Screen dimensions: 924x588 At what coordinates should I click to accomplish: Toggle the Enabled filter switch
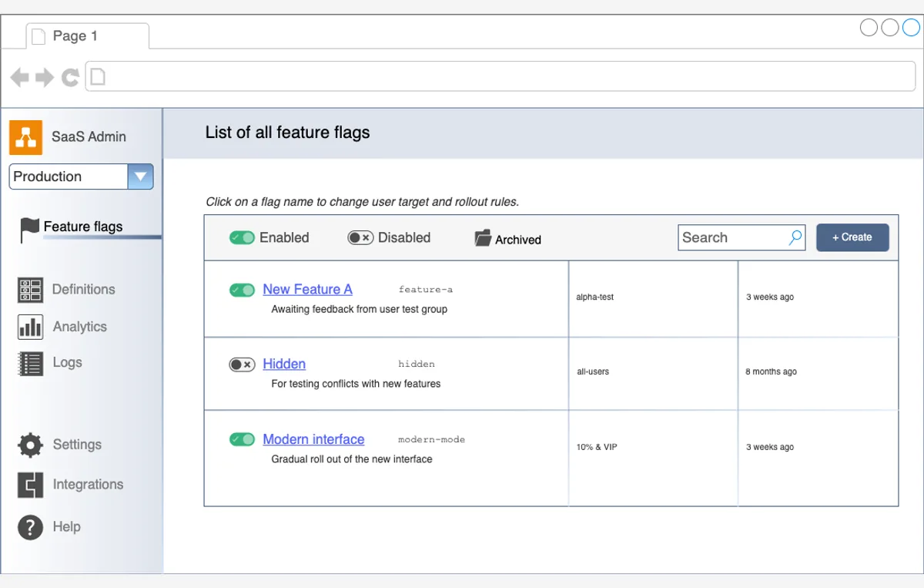pos(242,238)
